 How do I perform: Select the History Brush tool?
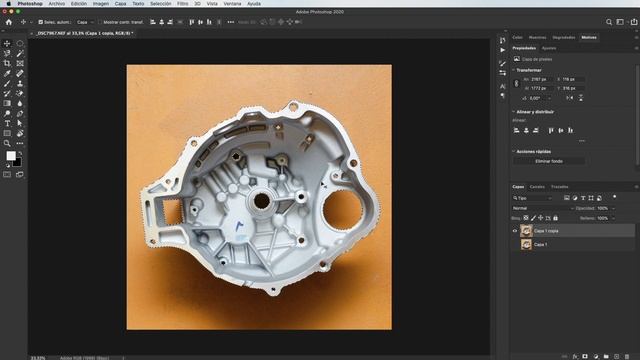7,93
